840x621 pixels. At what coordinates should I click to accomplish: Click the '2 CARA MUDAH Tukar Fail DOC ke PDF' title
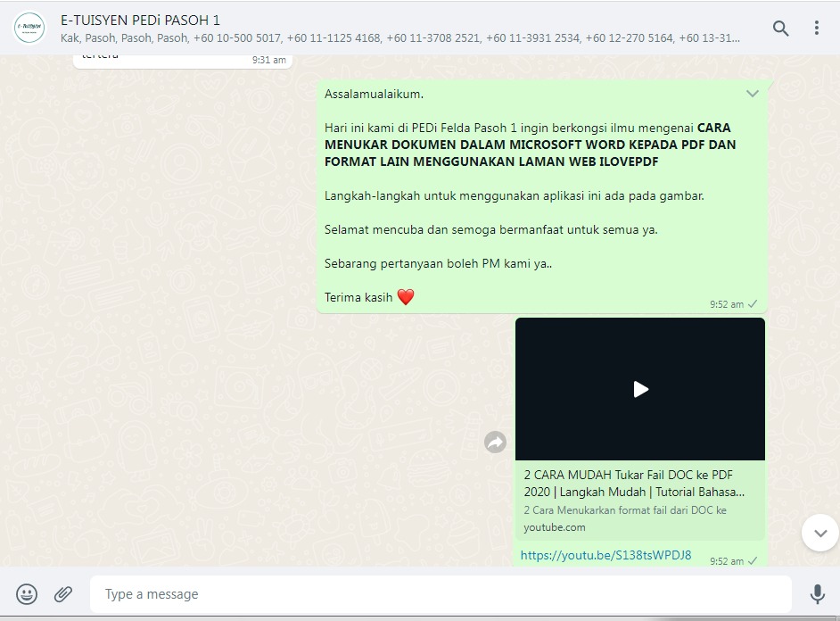coord(634,484)
